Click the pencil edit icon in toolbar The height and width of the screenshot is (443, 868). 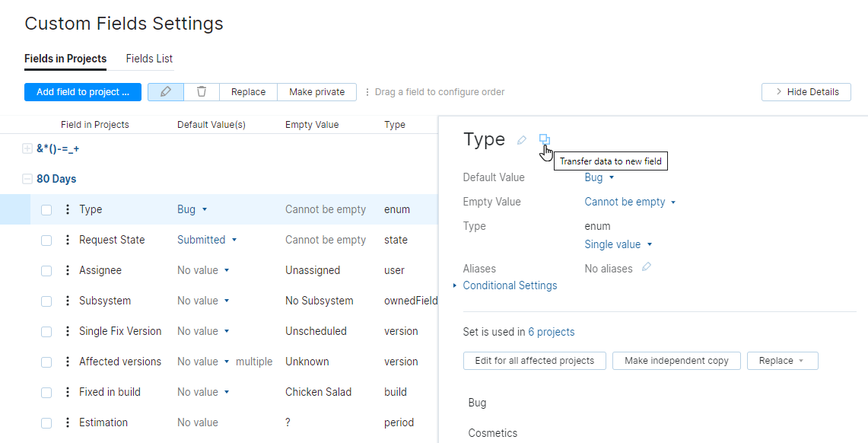point(165,91)
